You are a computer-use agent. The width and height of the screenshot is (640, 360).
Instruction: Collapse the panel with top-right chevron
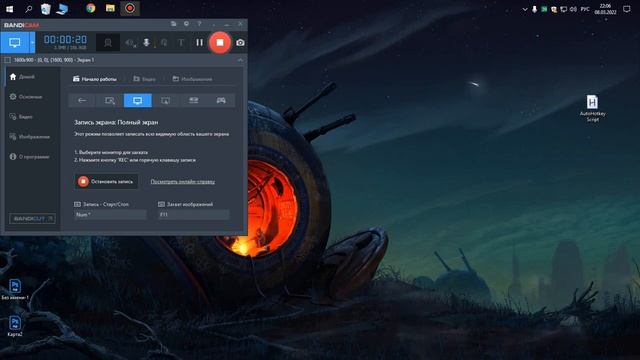click(x=240, y=60)
